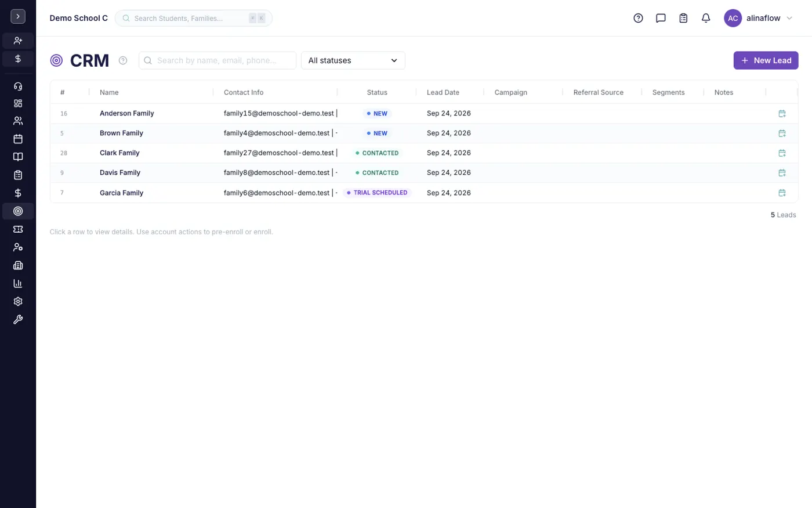Image resolution: width=812 pixels, height=508 pixels.
Task: Open the settings gear icon in sidebar
Action: click(18, 301)
